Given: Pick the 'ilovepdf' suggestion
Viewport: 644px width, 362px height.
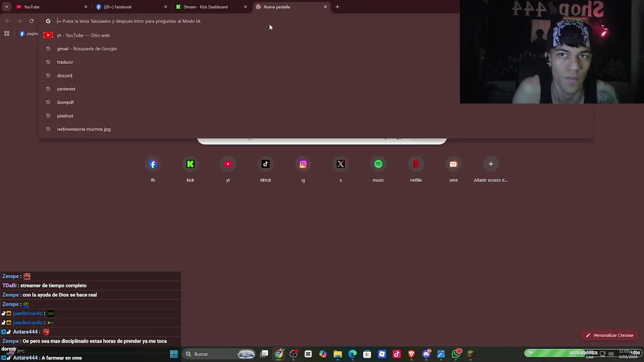Looking at the screenshot, I should click(316, 102).
